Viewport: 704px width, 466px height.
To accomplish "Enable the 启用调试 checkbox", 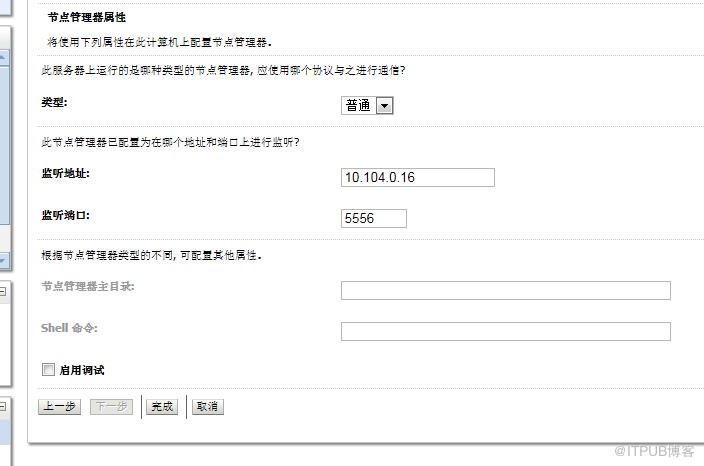I will pos(48,370).
